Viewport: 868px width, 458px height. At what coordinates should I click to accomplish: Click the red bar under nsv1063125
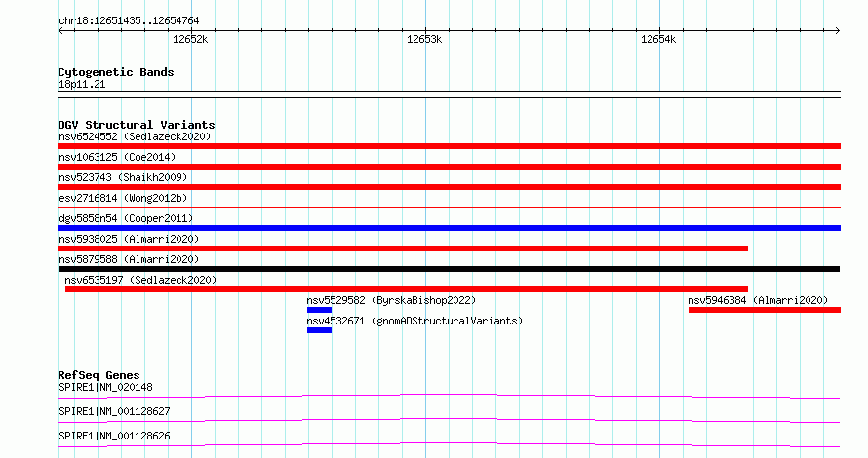449,167
